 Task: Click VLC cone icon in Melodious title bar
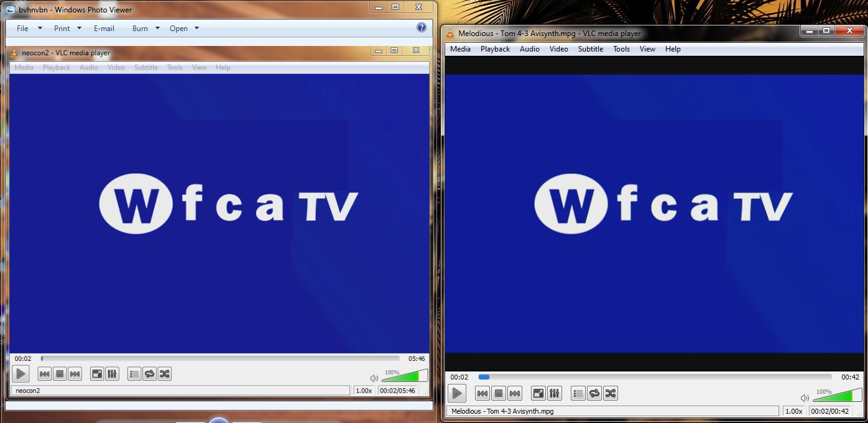[x=451, y=34]
